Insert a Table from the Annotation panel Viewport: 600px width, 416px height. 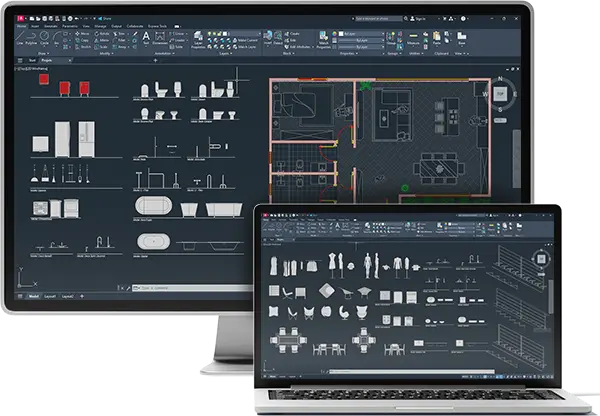[176, 47]
